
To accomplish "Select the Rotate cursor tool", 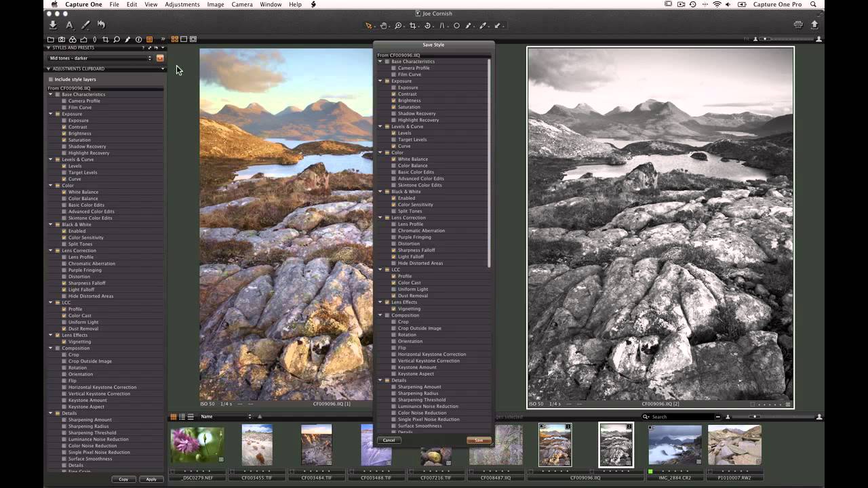I will (428, 26).
